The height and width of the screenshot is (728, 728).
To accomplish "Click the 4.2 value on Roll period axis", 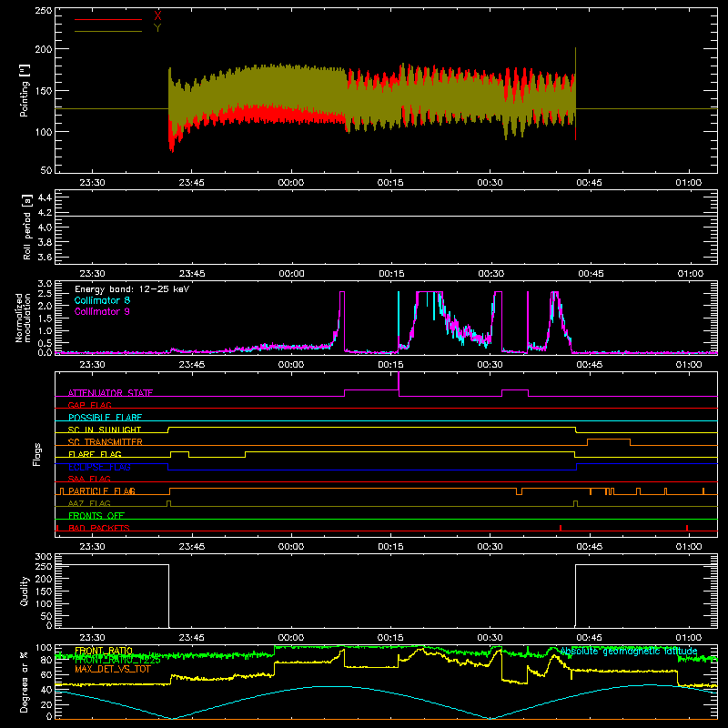I will click(x=45, y=213).
